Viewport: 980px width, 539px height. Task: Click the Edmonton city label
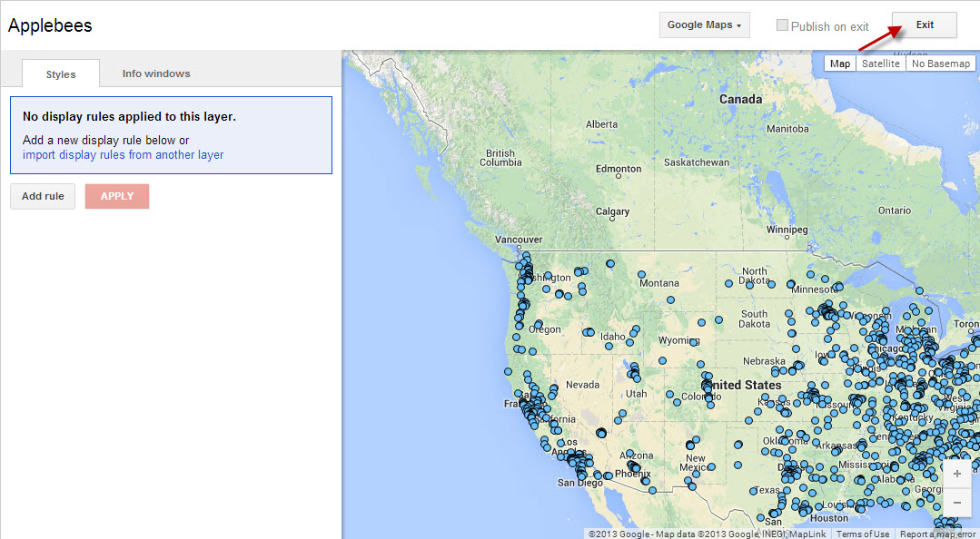(619, 169)
